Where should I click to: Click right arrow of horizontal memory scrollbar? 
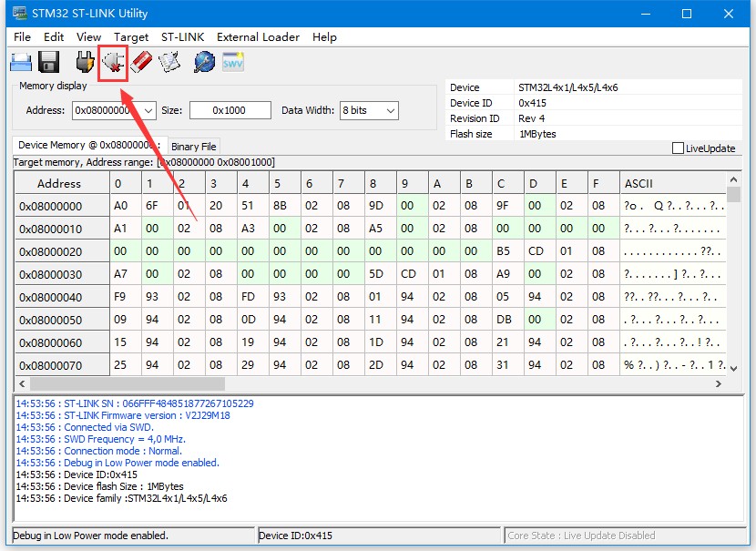(719, 384)
